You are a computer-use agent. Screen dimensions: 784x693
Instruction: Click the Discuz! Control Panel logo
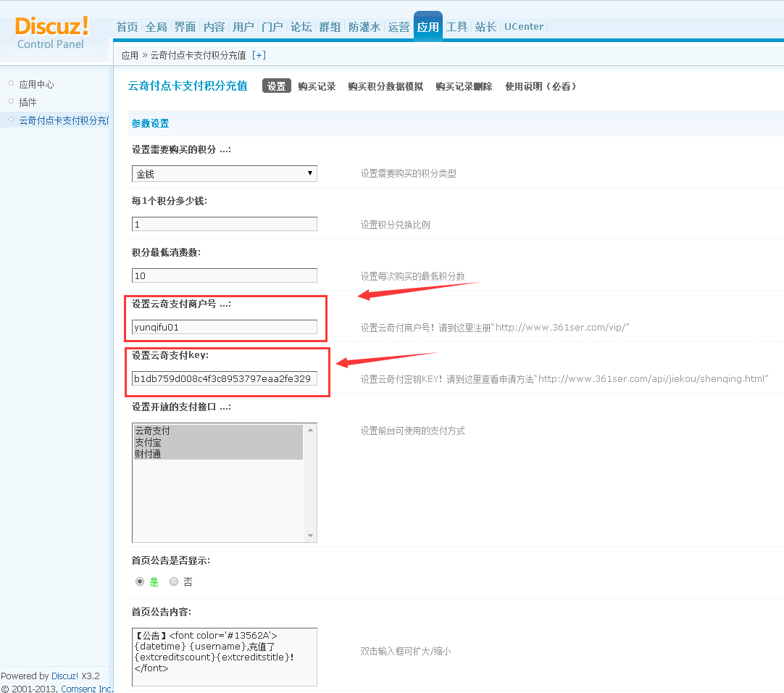[x=51, y=33]
